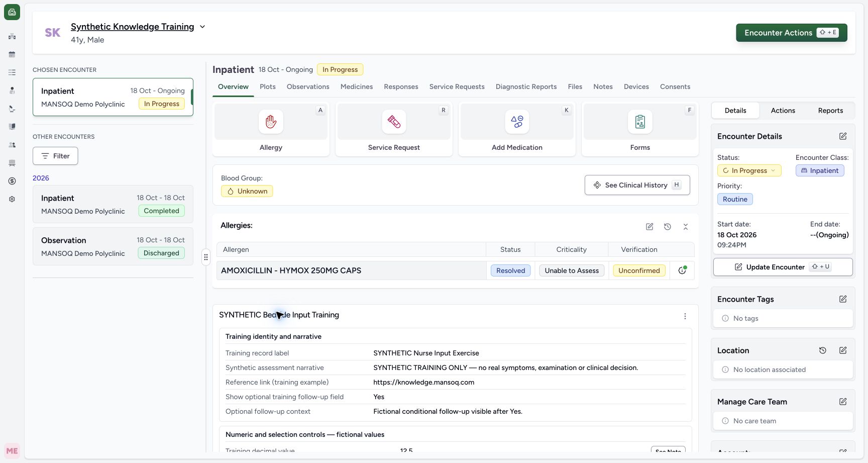The image size is (868, 463).
Task: Open the open-book icon in the left sidebar
Action: (x=12, y=127)
